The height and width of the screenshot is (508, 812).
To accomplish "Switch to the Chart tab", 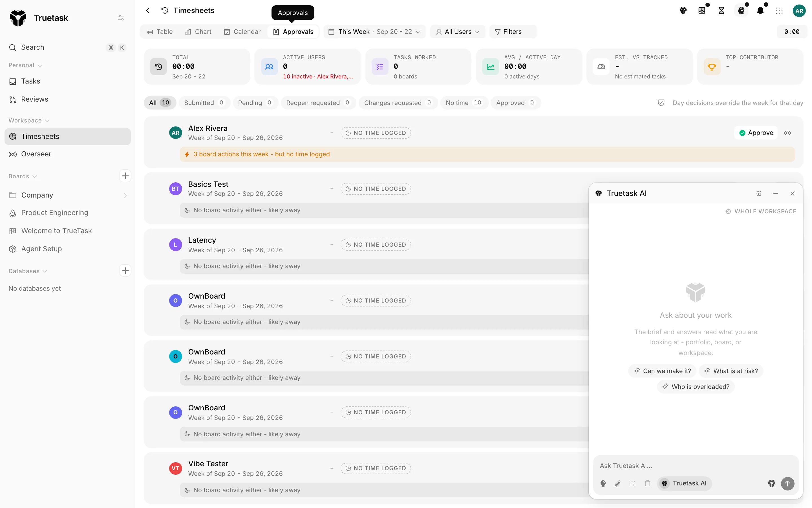I will coord(198,32).
